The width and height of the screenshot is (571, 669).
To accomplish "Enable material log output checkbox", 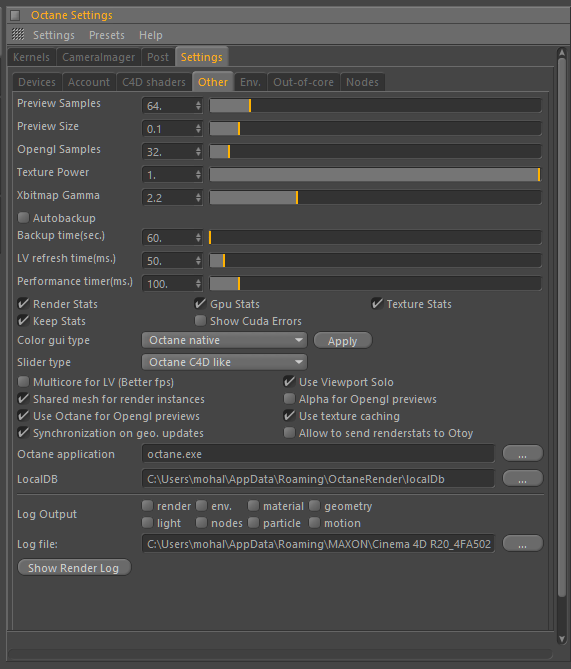I will 253,506.
